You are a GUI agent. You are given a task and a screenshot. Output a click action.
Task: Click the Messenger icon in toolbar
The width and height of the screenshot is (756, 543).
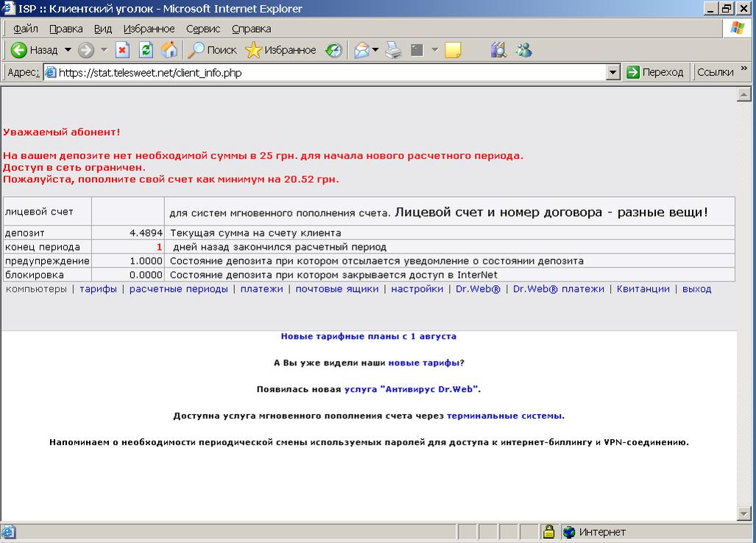(524, 50)
